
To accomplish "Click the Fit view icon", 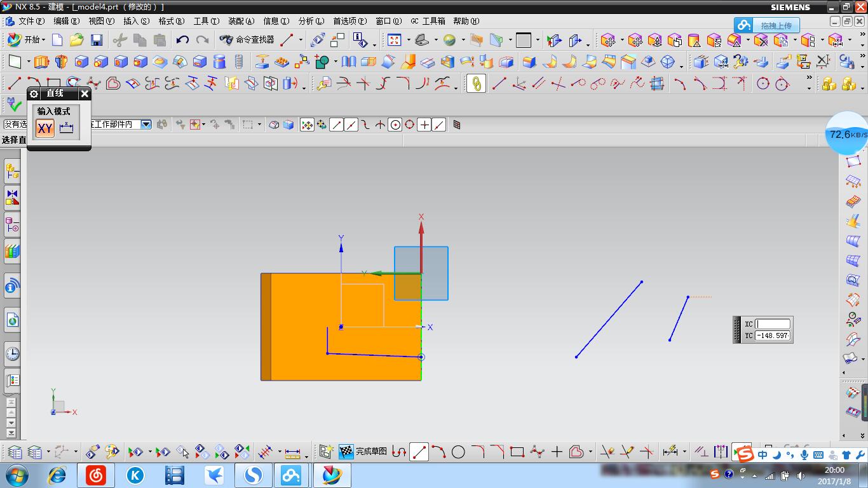I will point(395,40).
